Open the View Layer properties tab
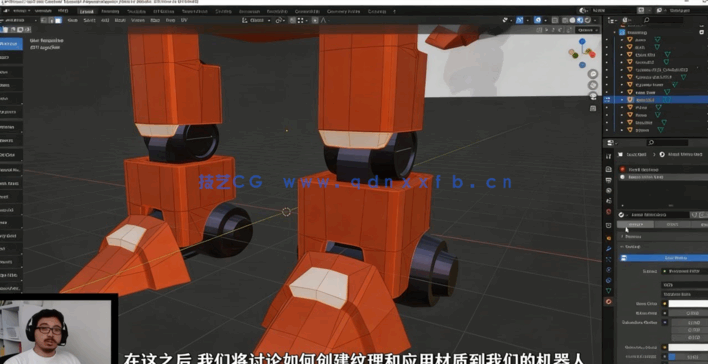This screenshot has width=708, height=364. 608,191
